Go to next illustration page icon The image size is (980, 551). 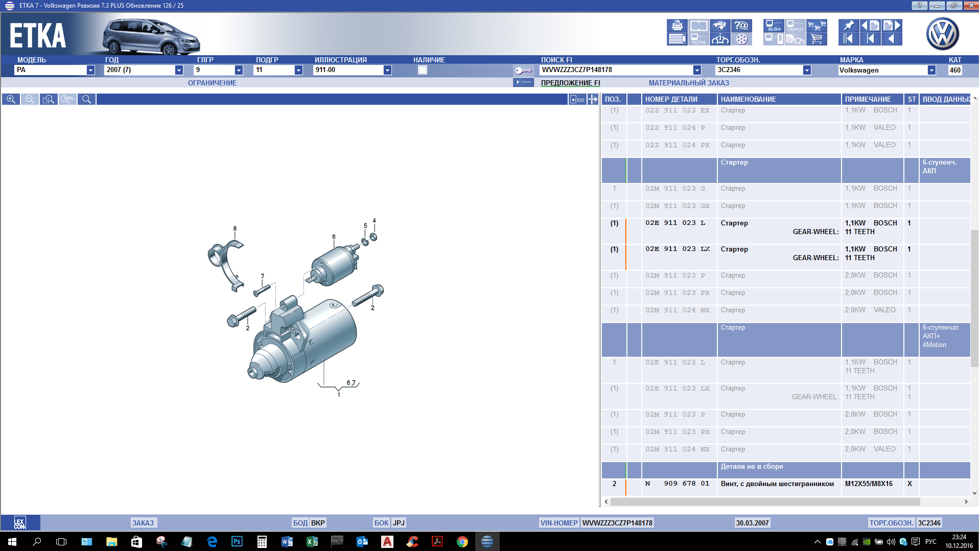(892, 26)
